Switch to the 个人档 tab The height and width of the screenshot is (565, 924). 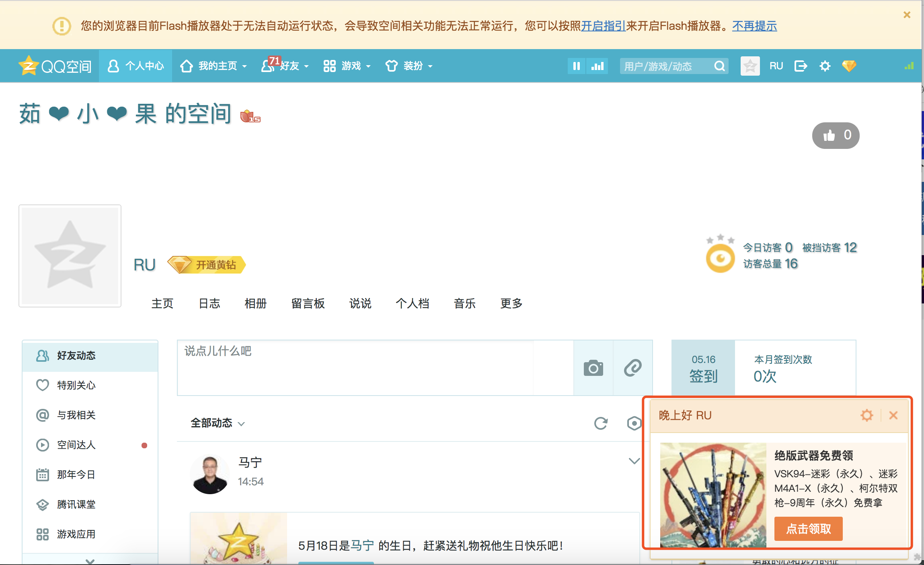tap(413, 303)
